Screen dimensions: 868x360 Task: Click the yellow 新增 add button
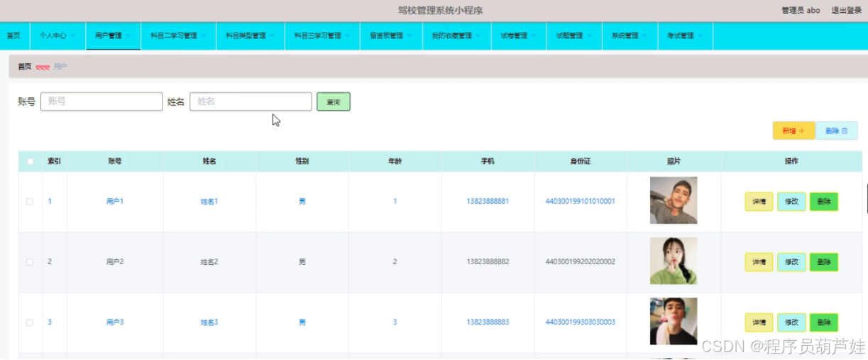point(793,131)
